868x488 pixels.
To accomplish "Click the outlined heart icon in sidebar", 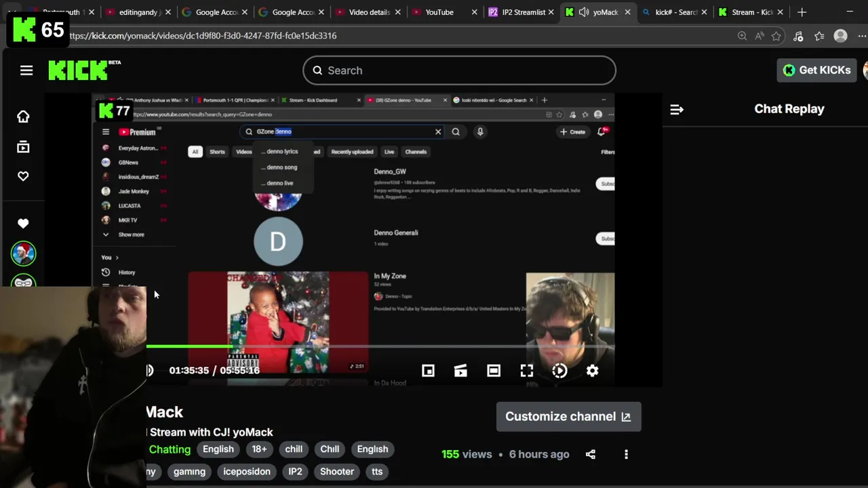I will point(23,176).
